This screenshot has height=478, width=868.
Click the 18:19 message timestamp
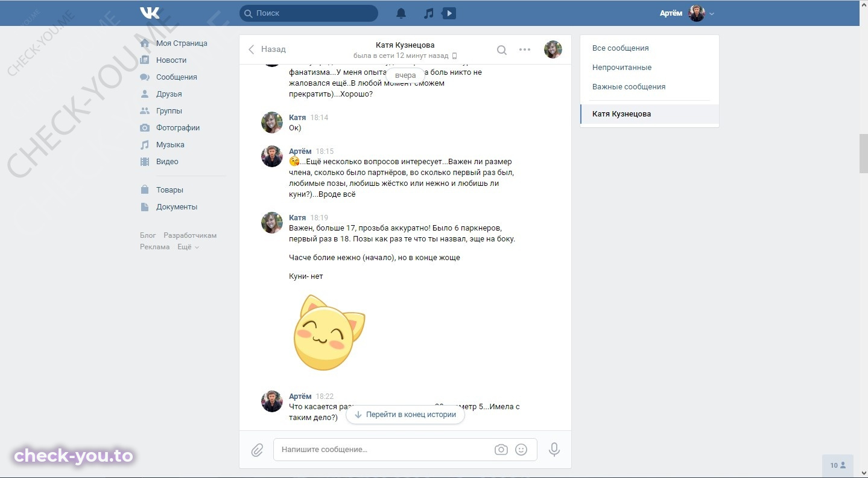pyautogui.click(x=319, y=217)
